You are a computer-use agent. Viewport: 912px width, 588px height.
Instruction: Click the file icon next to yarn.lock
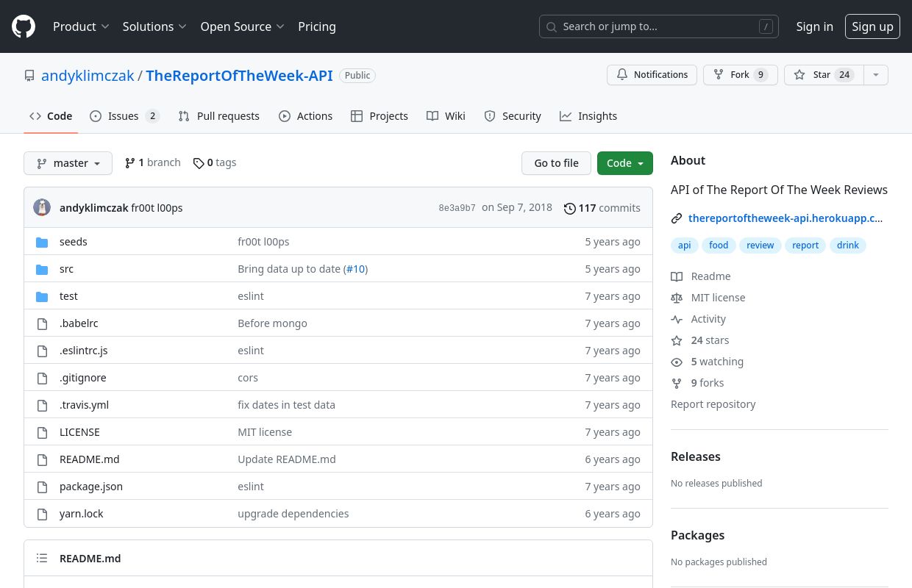point(42,514)
